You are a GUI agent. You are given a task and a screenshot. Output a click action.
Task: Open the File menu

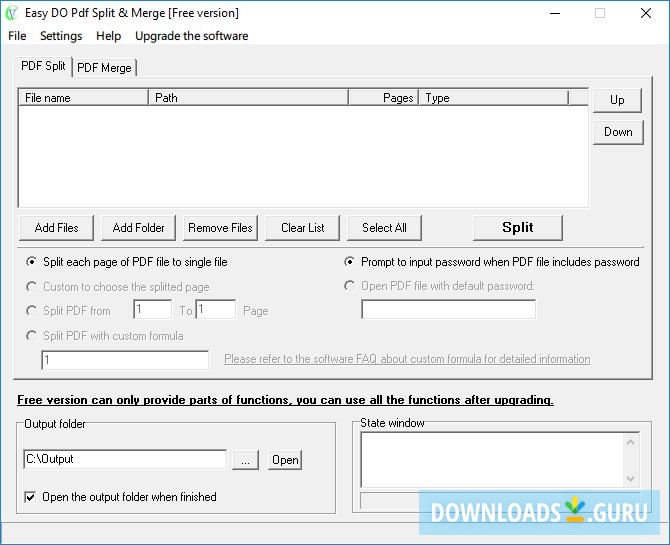click(x=17, y=36)
